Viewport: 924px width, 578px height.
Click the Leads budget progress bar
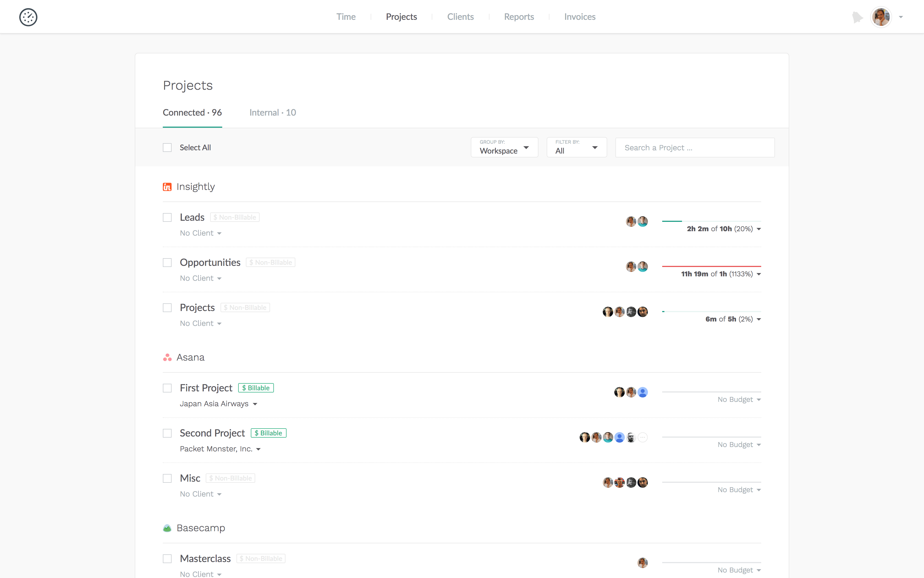coord(711,221)
